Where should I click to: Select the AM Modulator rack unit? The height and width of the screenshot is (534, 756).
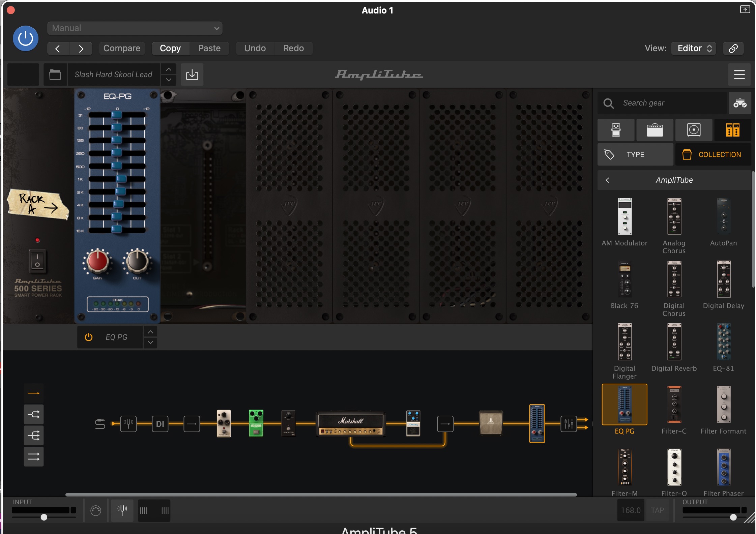[x=624, y=222]
